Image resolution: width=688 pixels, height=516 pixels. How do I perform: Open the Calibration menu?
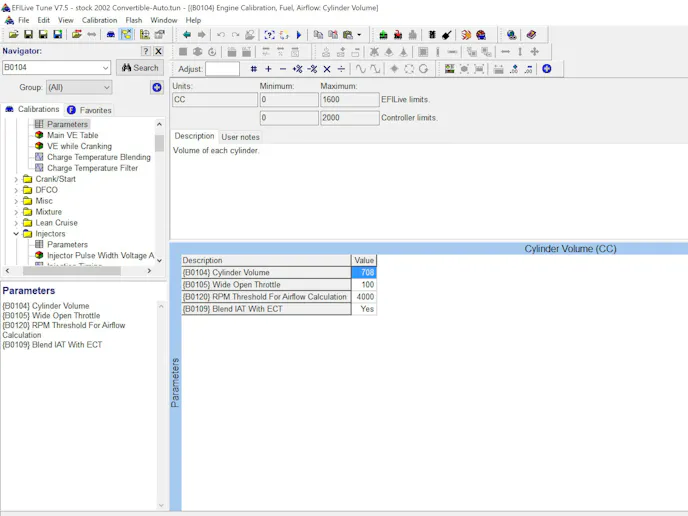(x=99, y=20)
